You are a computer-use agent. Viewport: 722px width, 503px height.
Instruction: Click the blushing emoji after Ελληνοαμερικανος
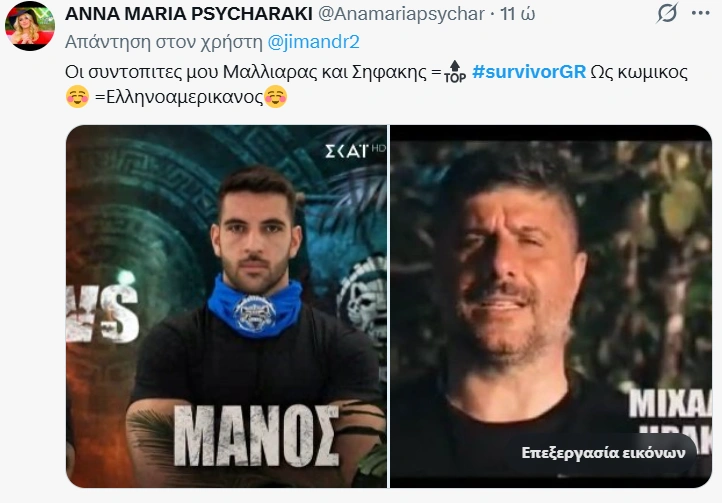click(x=276, y=97)
